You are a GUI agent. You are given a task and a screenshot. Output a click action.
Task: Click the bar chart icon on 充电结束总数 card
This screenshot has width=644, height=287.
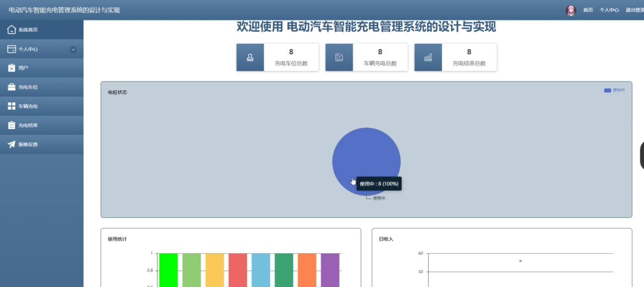(428, 58)
